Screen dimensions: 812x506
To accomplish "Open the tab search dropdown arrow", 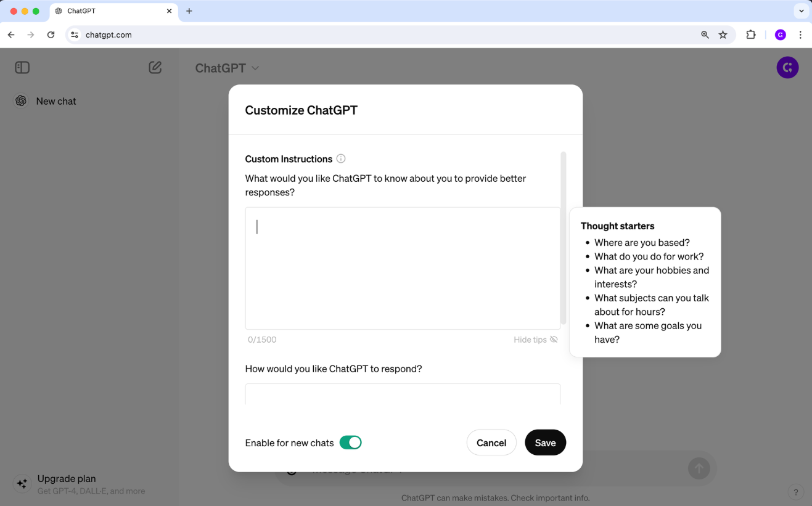I will coord(801,11).
